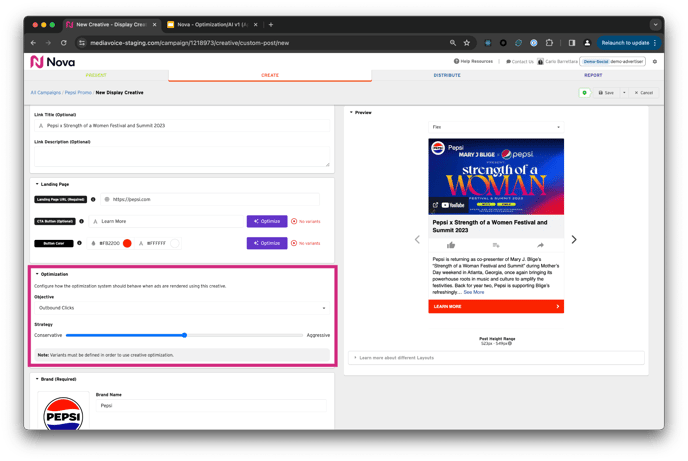Click the red #FB2200 color swatch
The width and height of the screenshot is (688, 461).
(x=127, y=243)
